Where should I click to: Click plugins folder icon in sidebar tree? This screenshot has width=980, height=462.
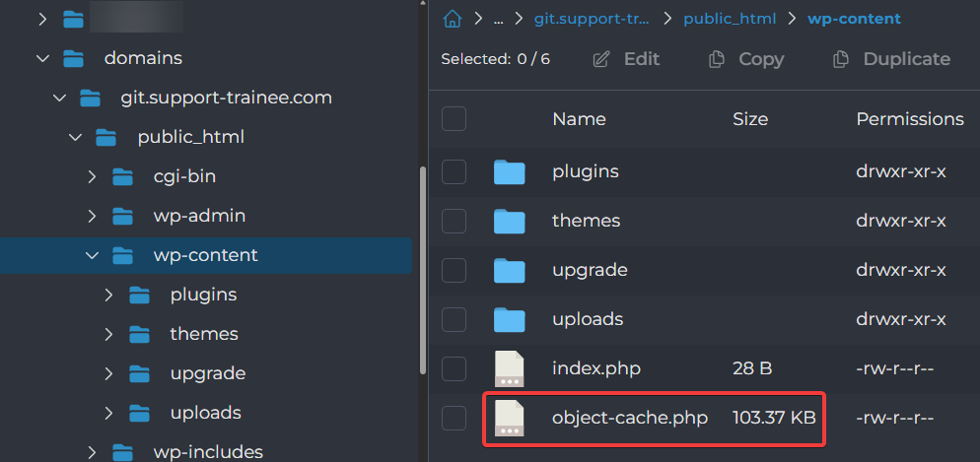pyautogui.click(x=139, y=295)
